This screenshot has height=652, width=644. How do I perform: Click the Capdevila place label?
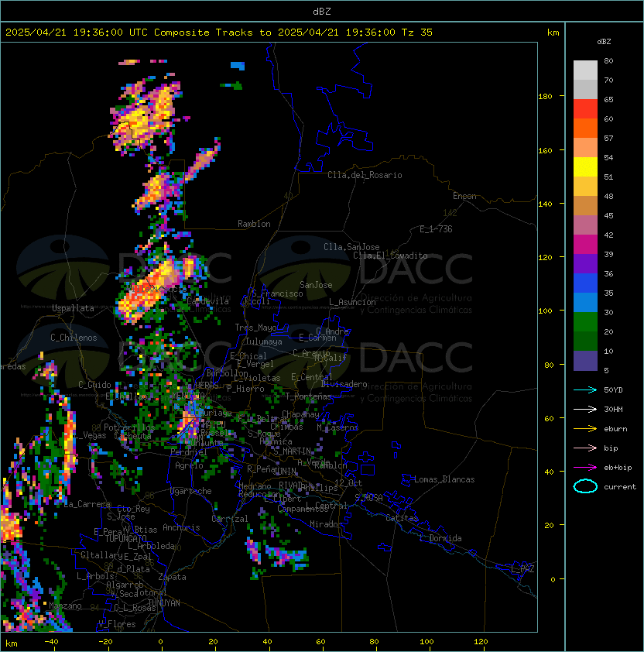click(x=208, y=301)
